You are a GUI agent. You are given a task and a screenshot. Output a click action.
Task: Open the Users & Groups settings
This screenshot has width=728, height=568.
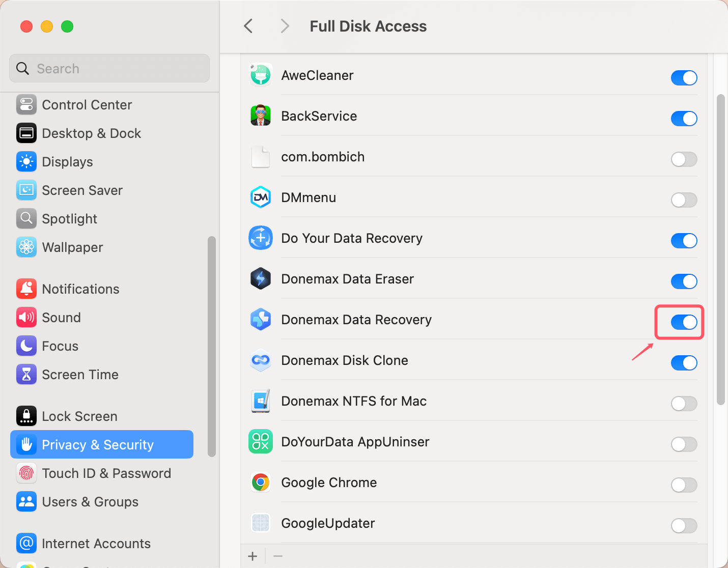pyautogui.click(x=90, y=501)
